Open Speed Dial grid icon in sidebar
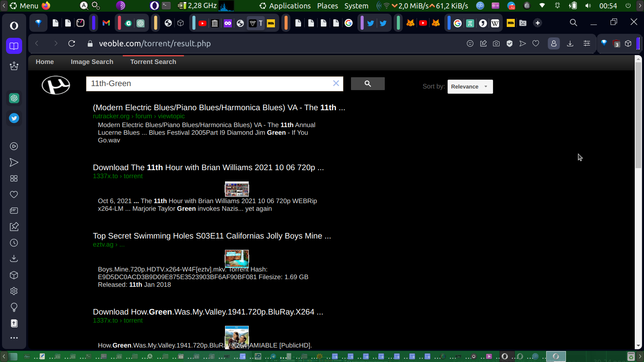The height and width of the screenshot is (362, 644). click(14, 179)
